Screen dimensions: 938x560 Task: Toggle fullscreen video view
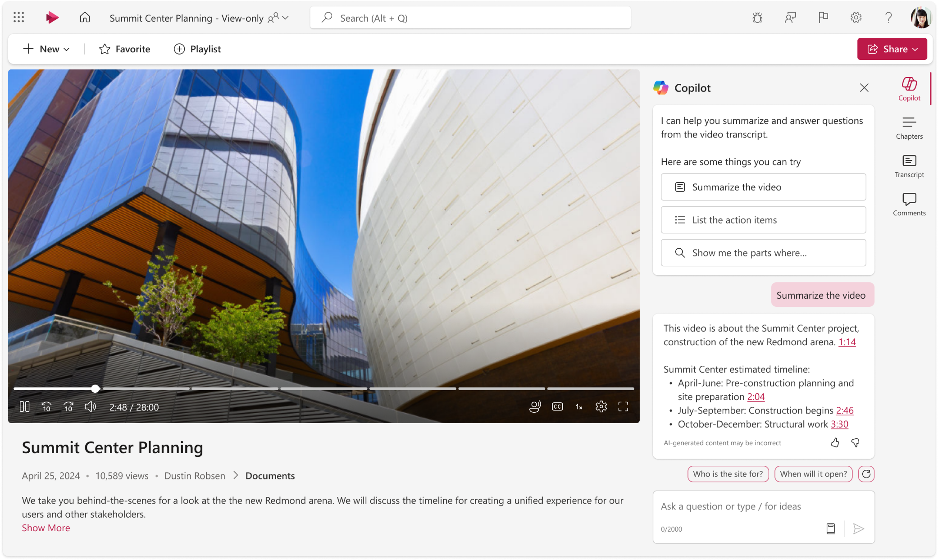tap(624, 407)
